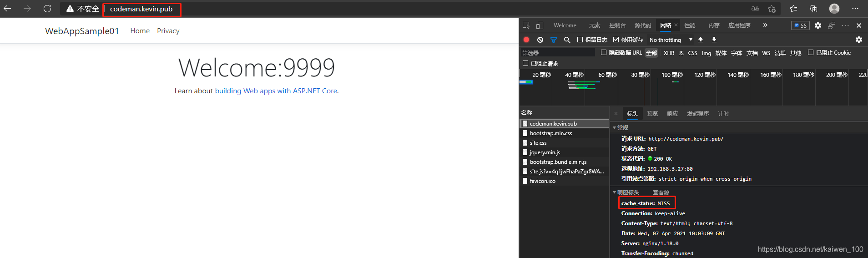Open the DevTools feedback icon

[x=832, y=25]
